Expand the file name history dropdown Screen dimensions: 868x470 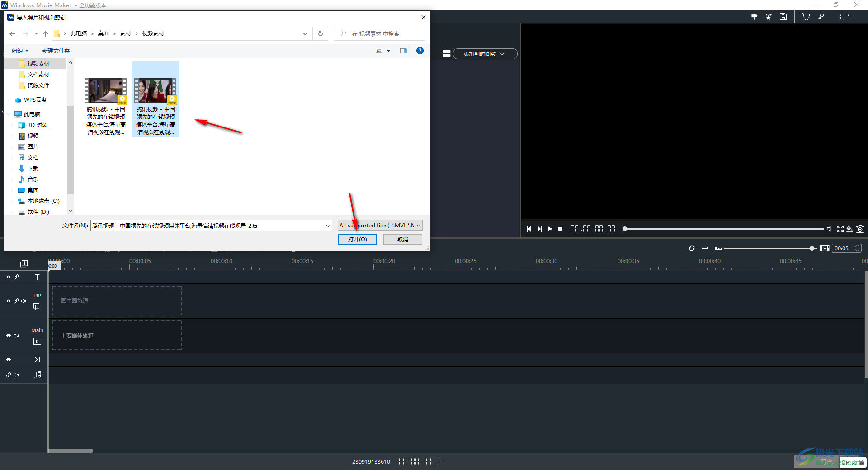tap(328, 226)
